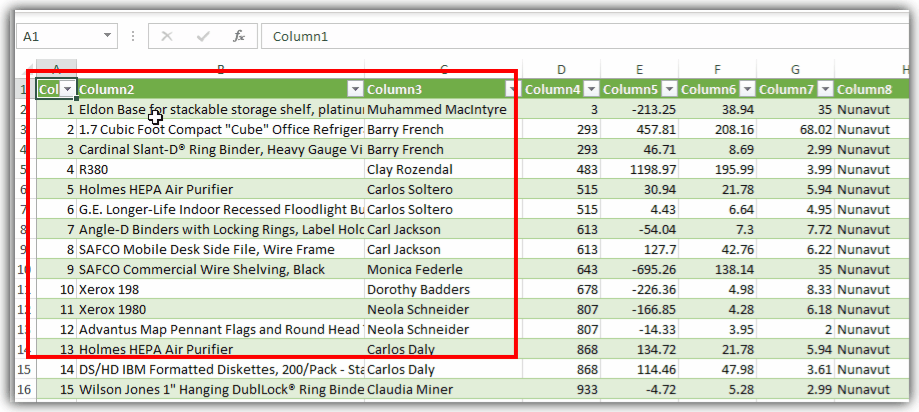Open the Column1 filter dropdown

coord(69,89)
